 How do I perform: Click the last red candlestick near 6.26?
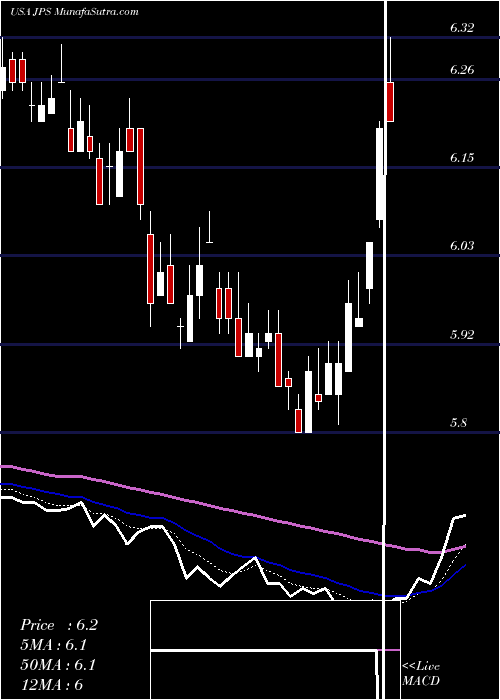tap(390, 102)
